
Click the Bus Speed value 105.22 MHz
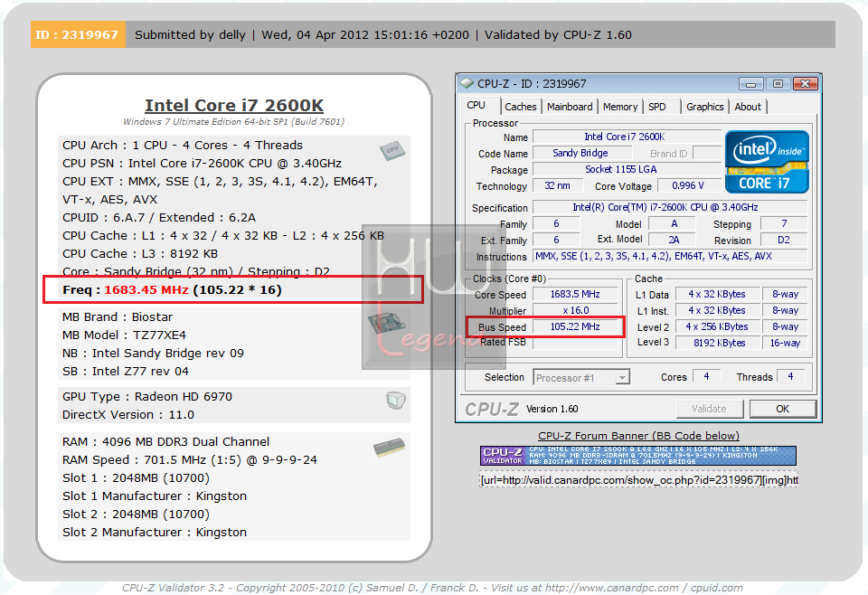click(575, 326)
